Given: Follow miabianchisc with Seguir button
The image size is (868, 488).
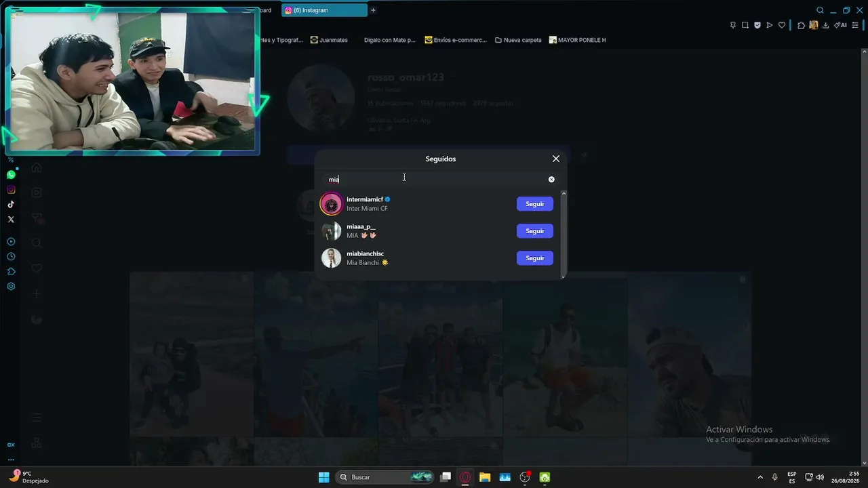Looking at the screenshot, I should [x=535, y=258].
